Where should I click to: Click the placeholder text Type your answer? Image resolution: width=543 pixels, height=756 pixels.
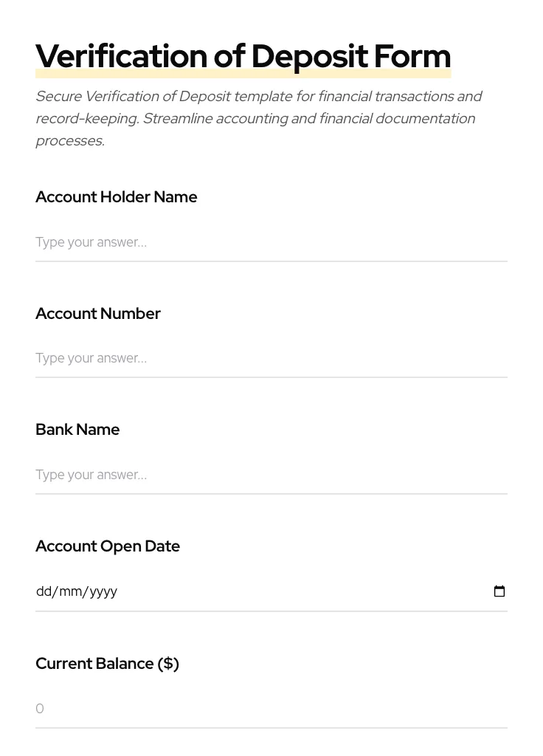pyautogui.click(x=91, y=242)
